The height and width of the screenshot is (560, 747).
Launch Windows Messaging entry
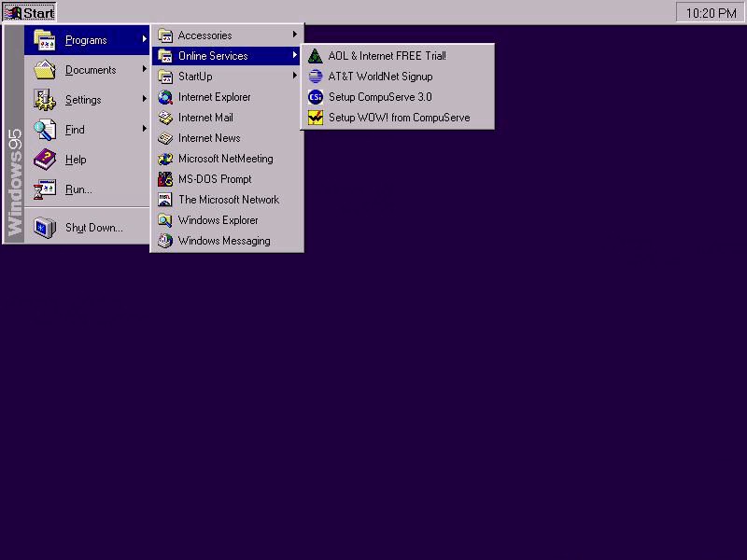click(x=227, y=241)
